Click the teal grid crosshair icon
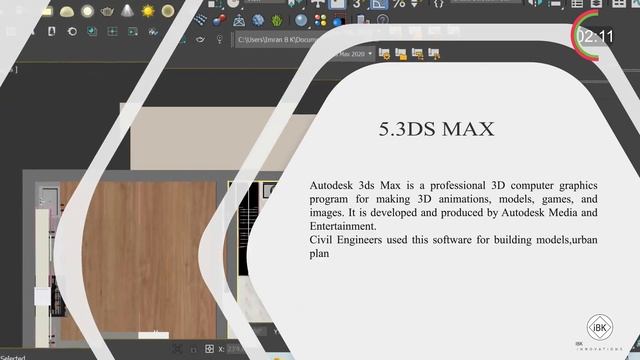 pyautogui.click(x=112, y=31)
